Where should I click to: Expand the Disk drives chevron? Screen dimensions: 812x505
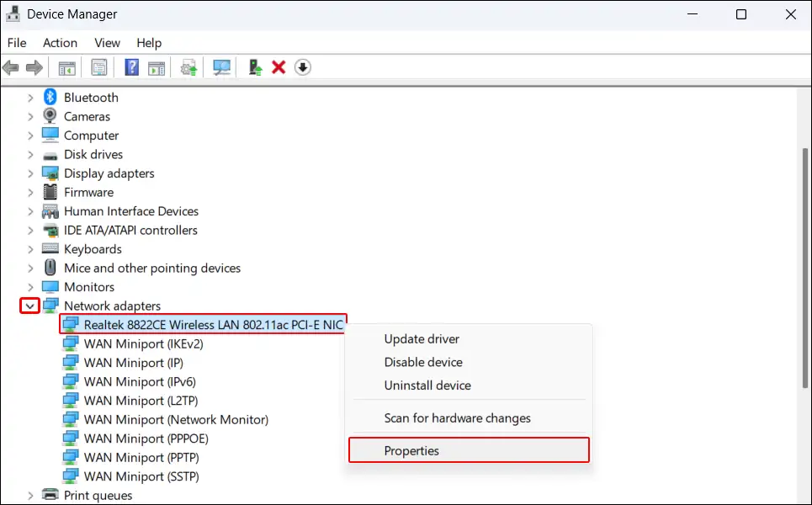[x=30, y=154]
